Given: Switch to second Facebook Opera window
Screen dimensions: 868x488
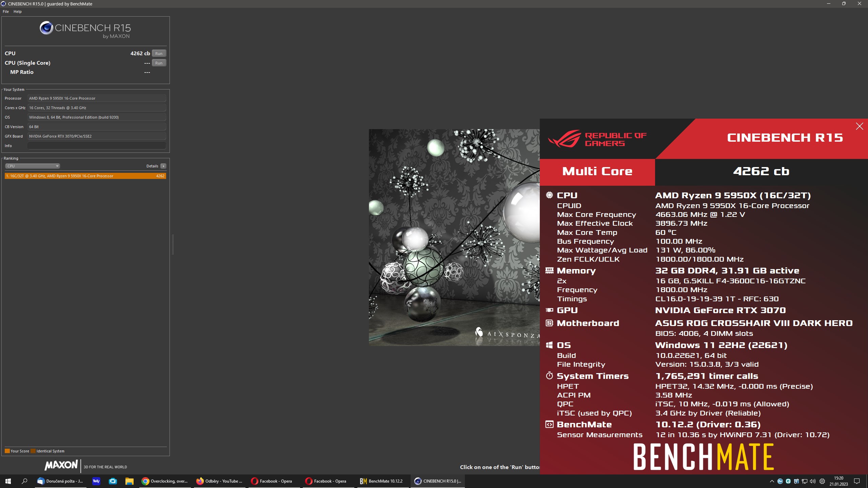Looking at the screenshot, I should point(328,481).
